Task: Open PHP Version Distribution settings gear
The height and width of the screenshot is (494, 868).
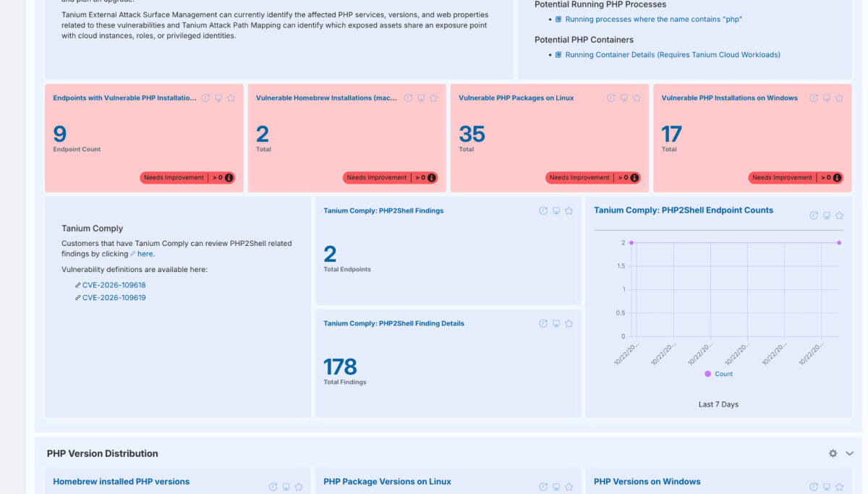Action: tap(833, 453)
